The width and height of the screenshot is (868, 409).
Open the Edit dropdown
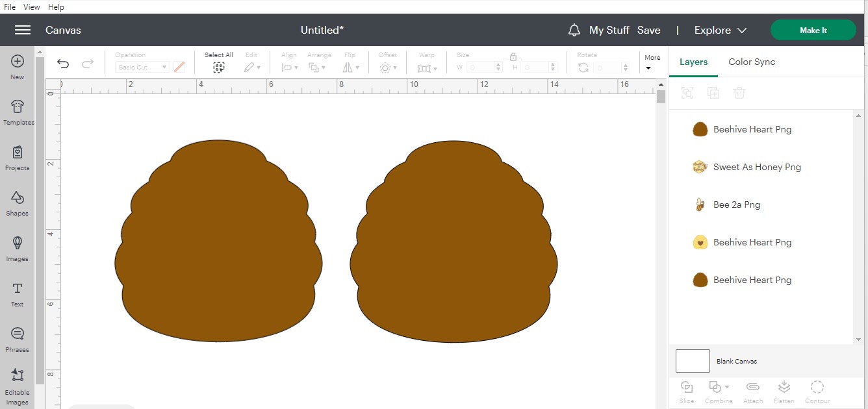(x=252, y=67)
